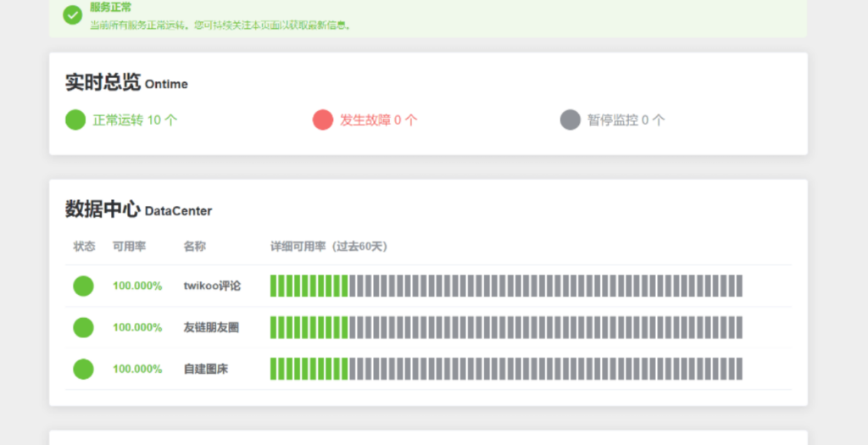
Task: Click the 发生故障 0 个 label
Action: [379, 120]
